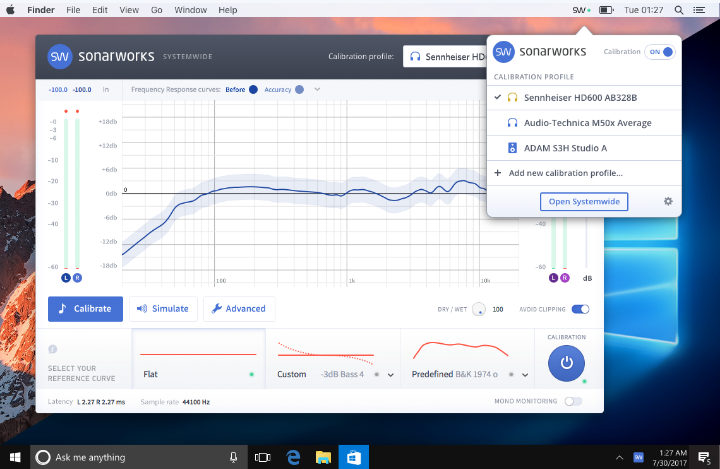The width and height of the screenshot is (720, 469).
Task: Click blue headphone icon of Audio-Technica M50x
Action: tap(512, 123)
